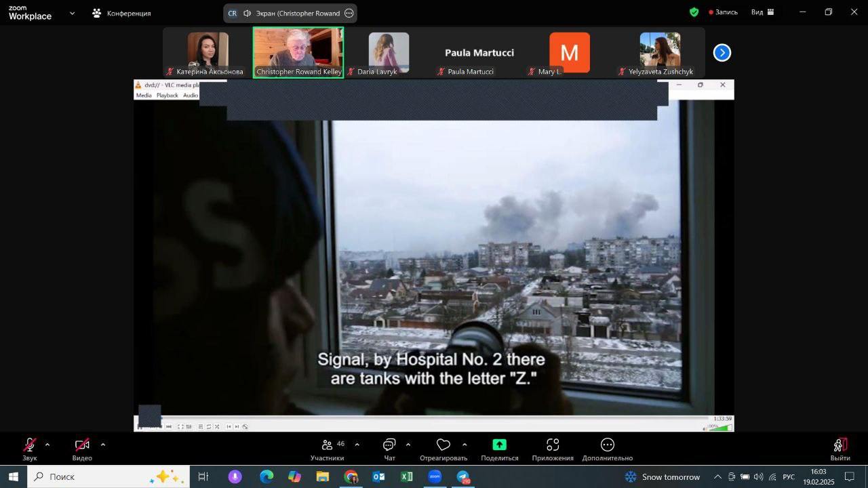Open the Wi-Fi network icon
This screenshot has width=868, height=488.
(772, 476)
